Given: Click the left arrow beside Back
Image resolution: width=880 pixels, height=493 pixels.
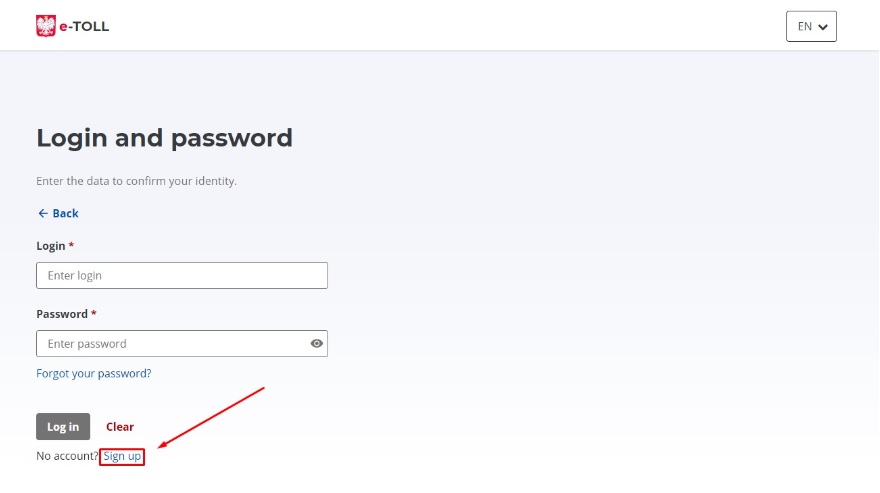Looking at the screenshot, I should [x=43, y=213].
